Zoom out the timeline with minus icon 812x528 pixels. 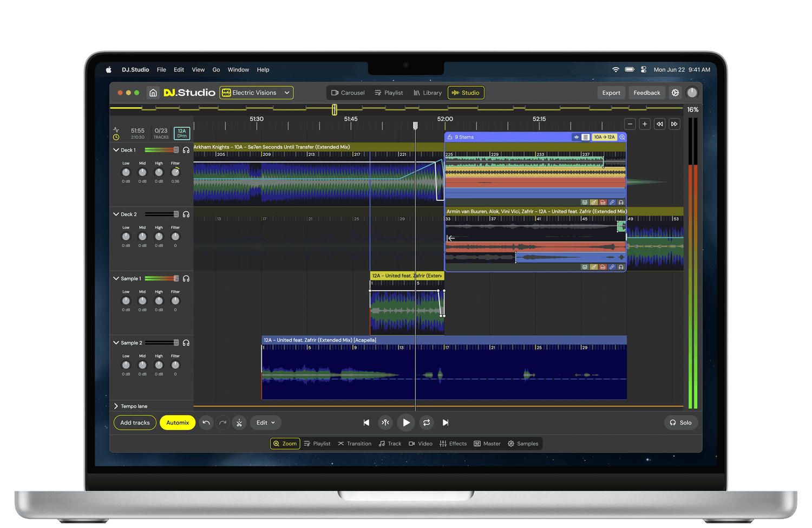(x=630, y=124)
